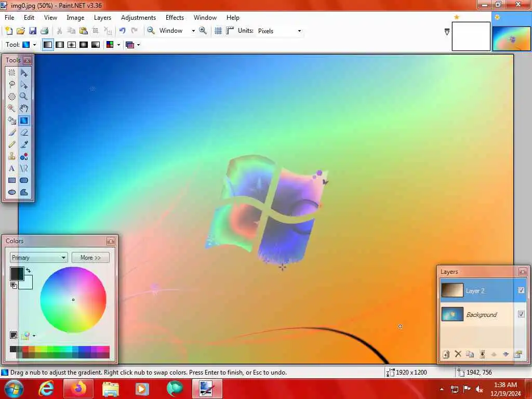Choose the Radial gradient type

point(84,45)
